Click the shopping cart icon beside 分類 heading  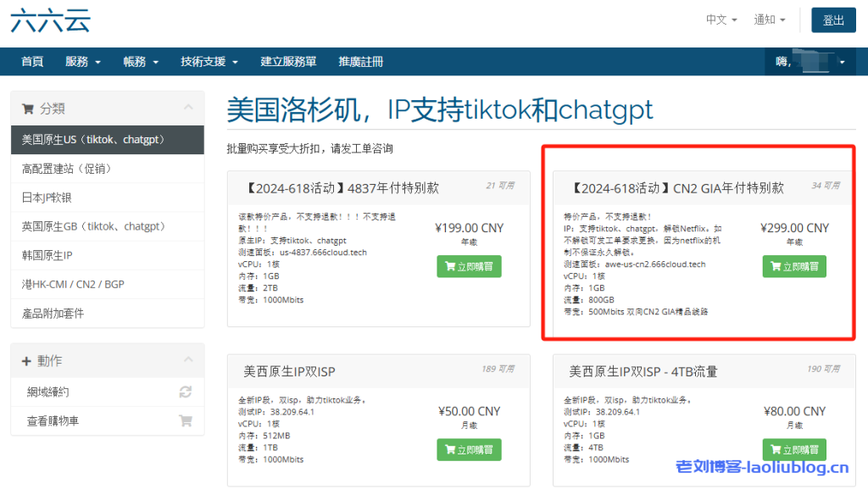(x=26, y=108)
